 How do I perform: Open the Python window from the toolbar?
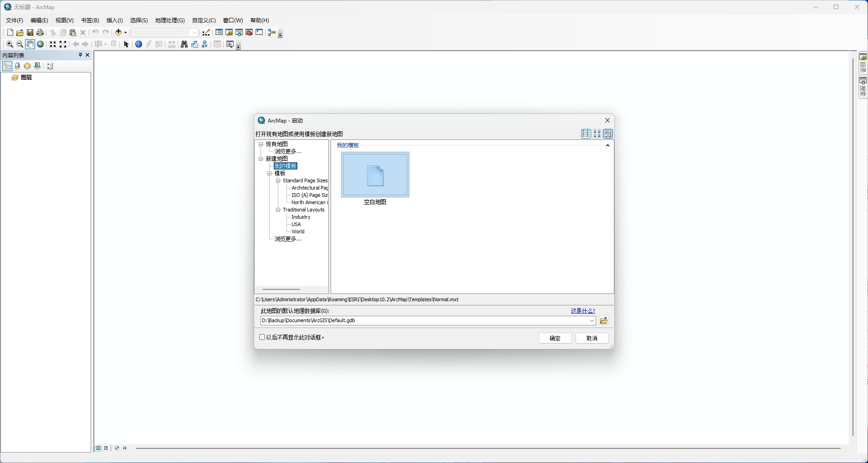point(260,32)
